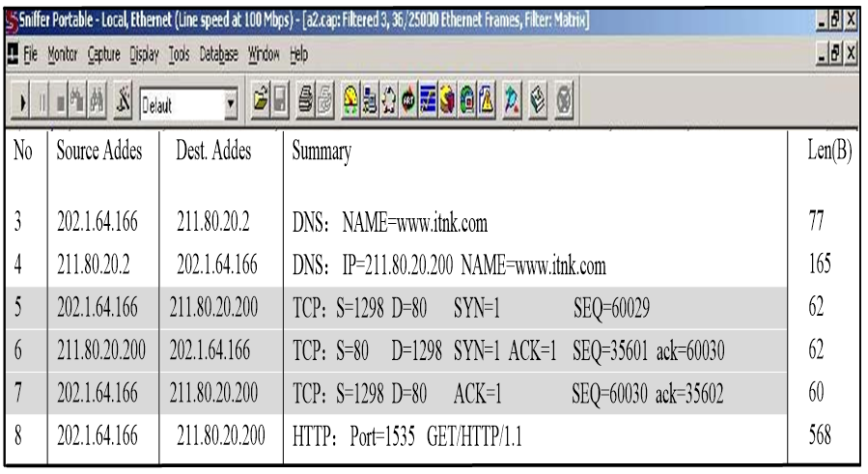Click the open file folder icon
868x474 pixels.
pos(260,100)
